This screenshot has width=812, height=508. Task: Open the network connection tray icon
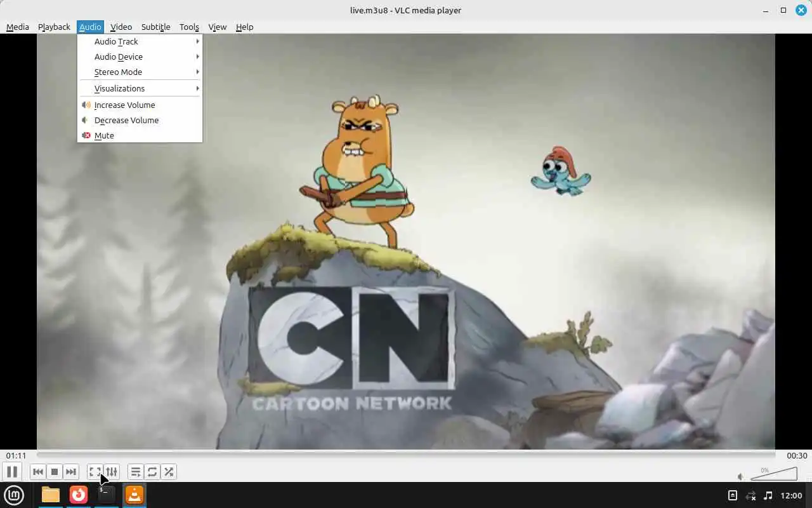click(750, 495)
